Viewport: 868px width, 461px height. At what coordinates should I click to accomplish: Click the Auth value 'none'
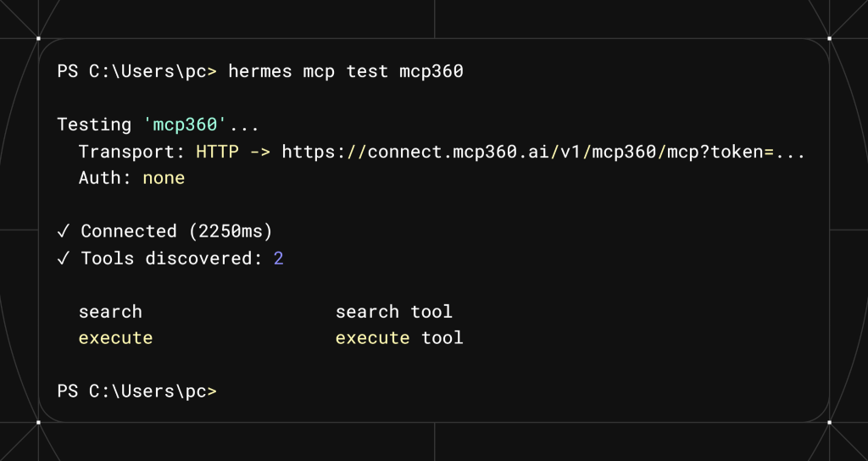coord(164,178)
